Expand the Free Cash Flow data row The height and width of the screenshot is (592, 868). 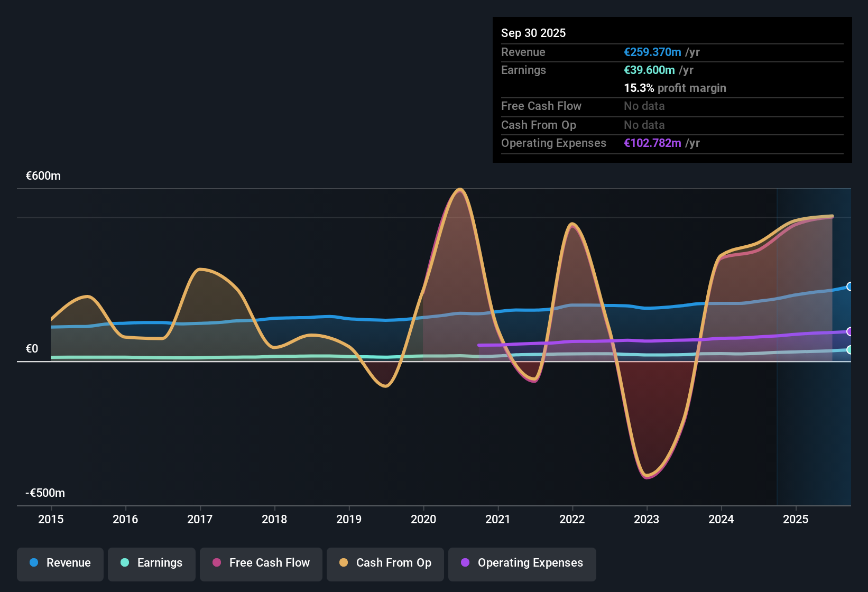pos(541,106)
